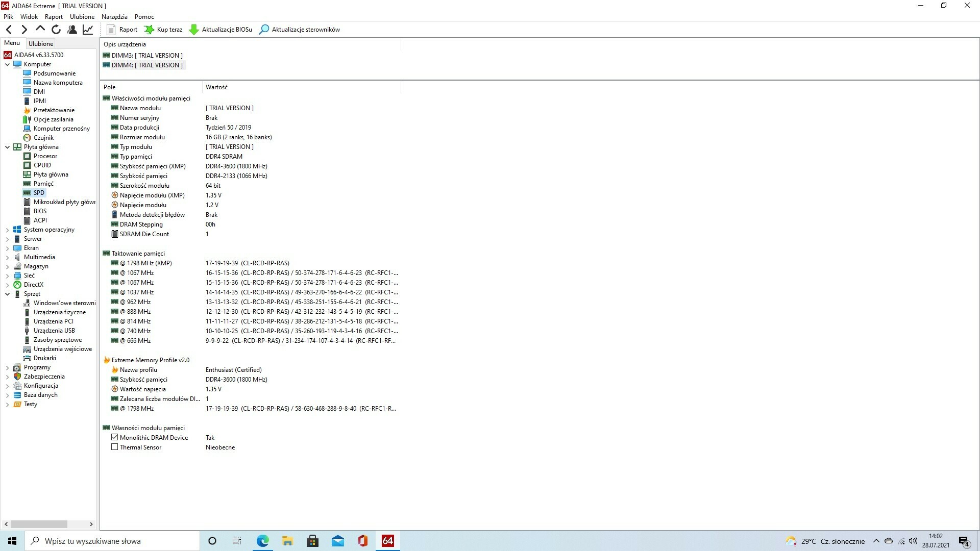Select the CPUID tree item
The width and height of the screenshot is (980, 551).
tap(42, 165)
